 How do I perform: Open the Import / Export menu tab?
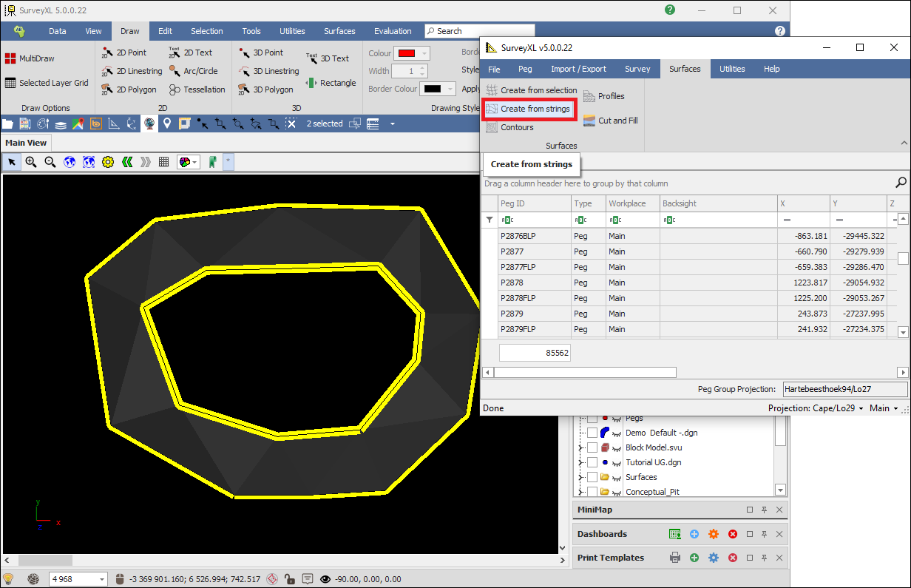point(578,69)
